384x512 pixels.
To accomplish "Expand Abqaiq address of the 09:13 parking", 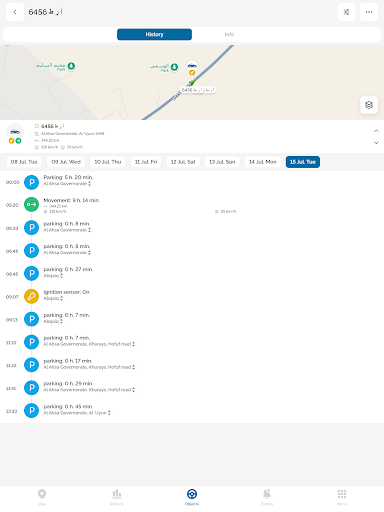I will click(x=61, y=321).
